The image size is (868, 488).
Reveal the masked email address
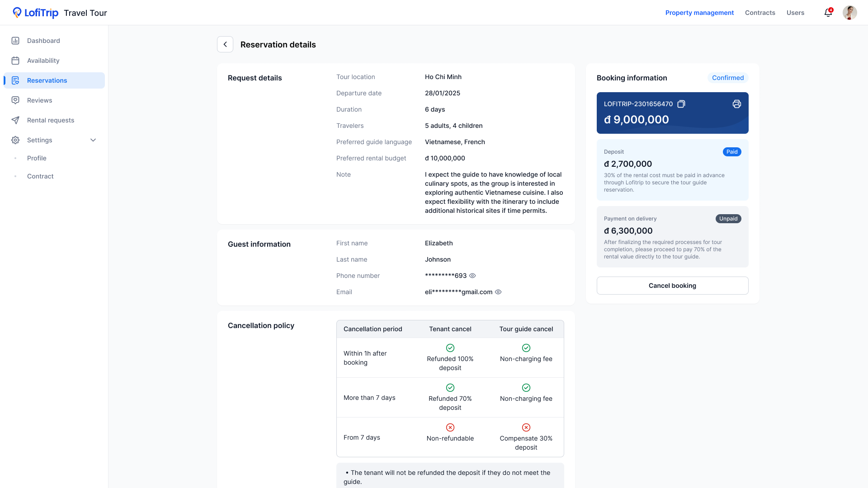click(x=498, y=292)
